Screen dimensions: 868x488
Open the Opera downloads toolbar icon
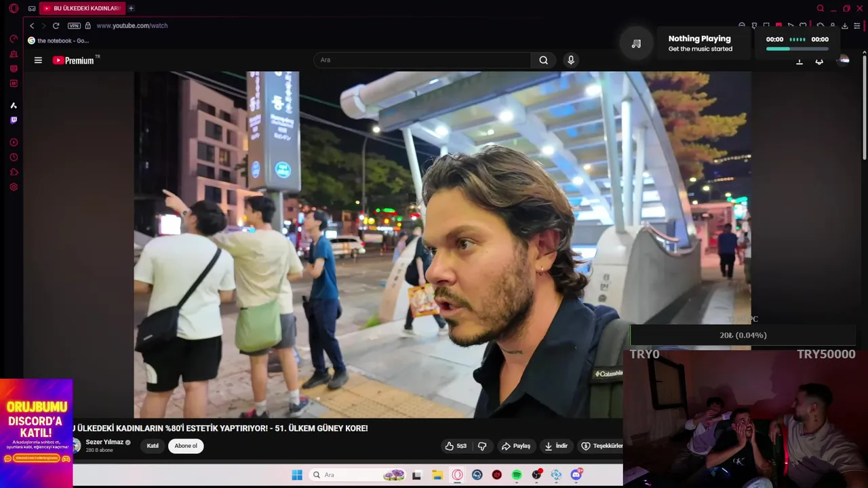(844, 26)
